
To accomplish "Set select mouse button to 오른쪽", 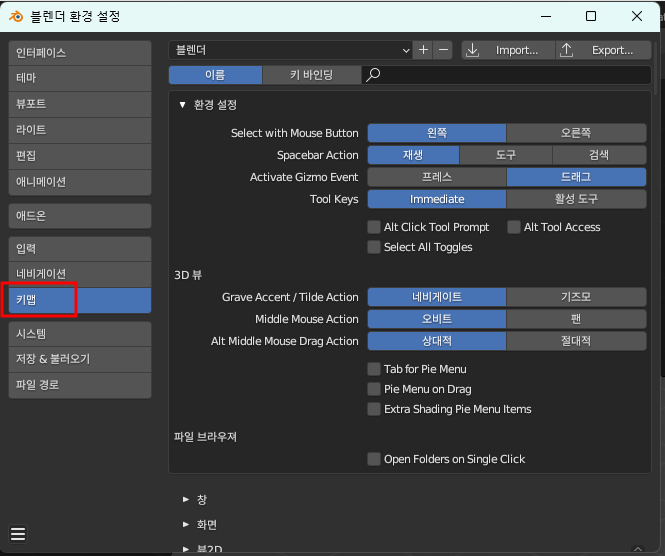I will coord(576,133).
